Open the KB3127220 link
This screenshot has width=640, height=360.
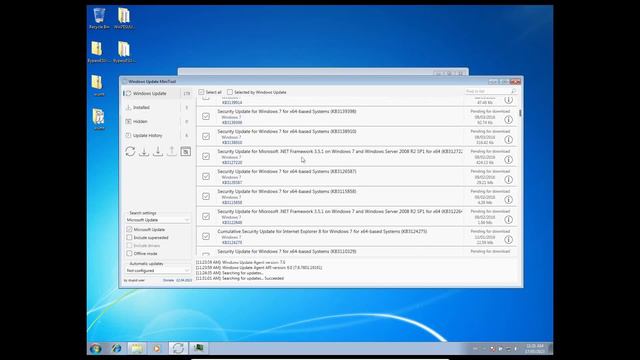pos(232,162)
